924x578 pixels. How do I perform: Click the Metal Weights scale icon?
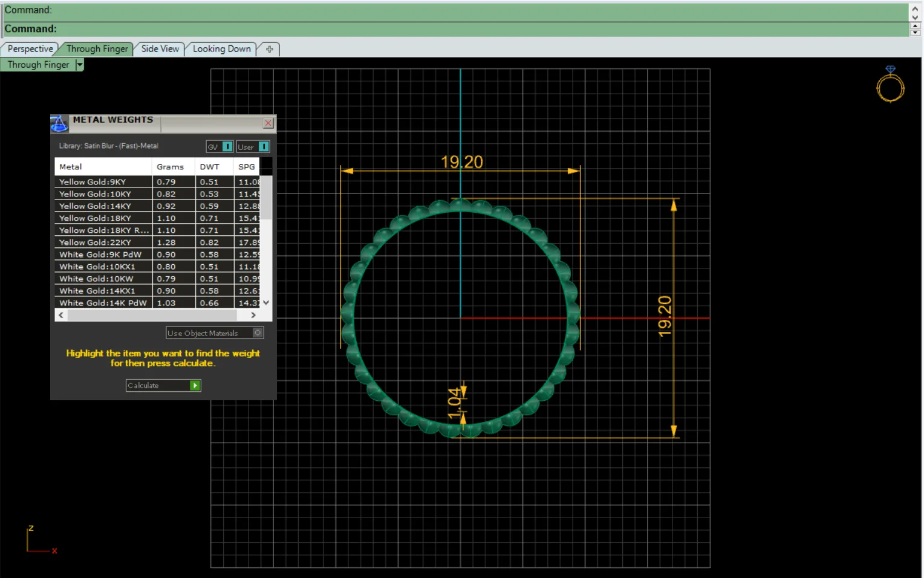tap(59, 123)
